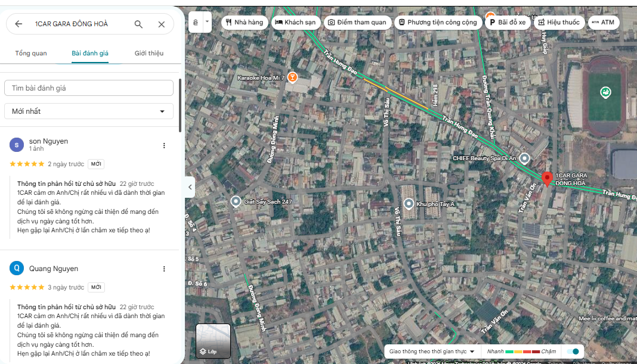Click the search magnifier icon
The height and width of the screenshot is (364, 637).
138,24
